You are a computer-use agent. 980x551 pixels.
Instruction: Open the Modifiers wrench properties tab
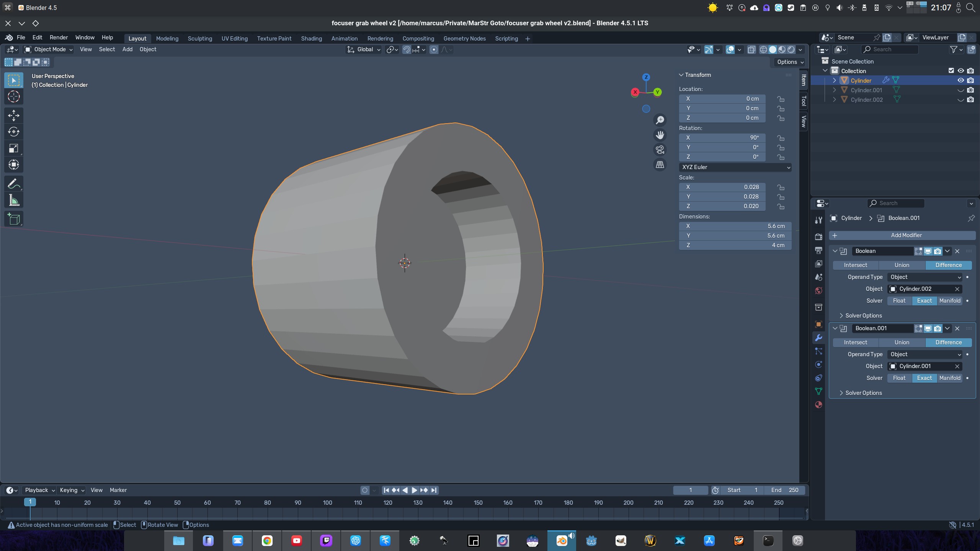[x=818, y=337]
